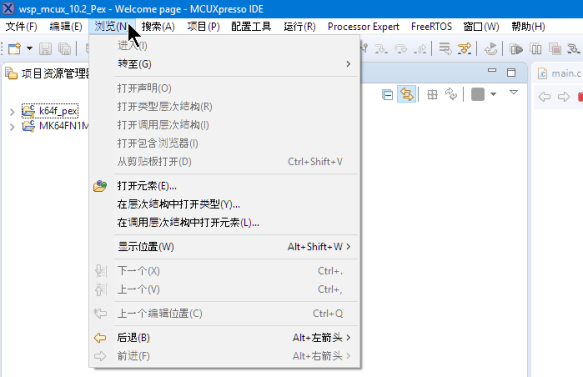Minimize the project explorer panel
This screenshot has height=377, width=583.
[x=492, y=70]
